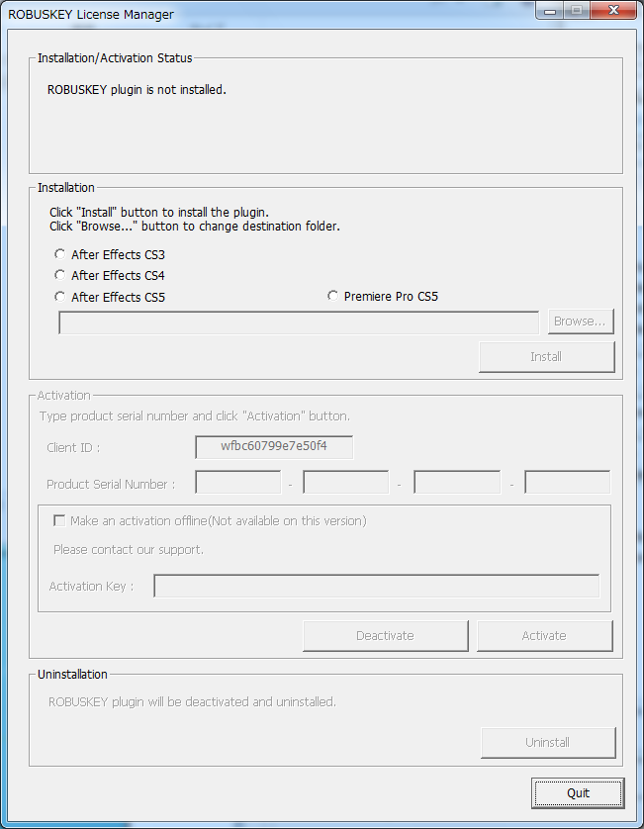
Task: Click the 'Product Serial Number :' label
Action: tap(111, 485)
